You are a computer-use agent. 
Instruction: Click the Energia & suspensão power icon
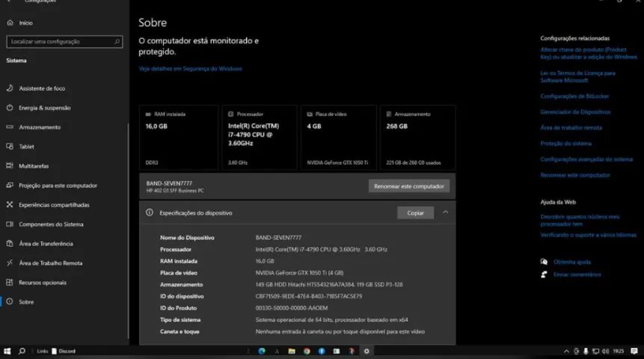click(10, 108)
